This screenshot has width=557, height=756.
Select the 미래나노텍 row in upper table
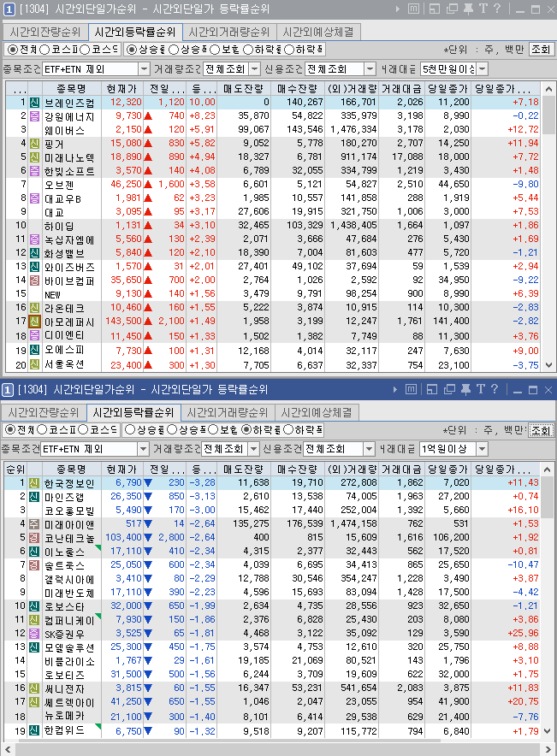tap(274, 157)
